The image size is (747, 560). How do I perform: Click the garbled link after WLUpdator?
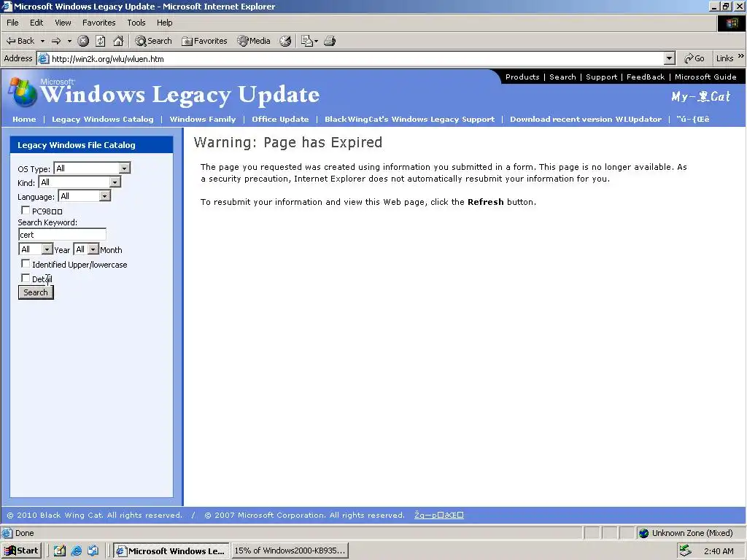point(693,119)
